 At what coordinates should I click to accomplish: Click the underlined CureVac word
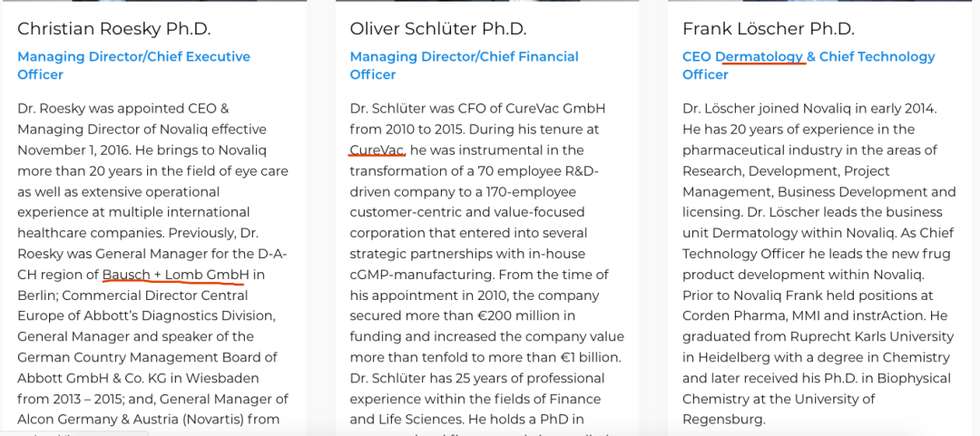pos(377,150)
